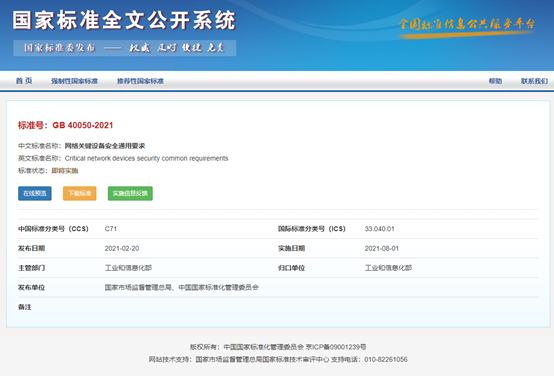Open the 联系我们 contact link
Image resolution: width=554 pixels, height=376 pixels.
click(534, 81)
